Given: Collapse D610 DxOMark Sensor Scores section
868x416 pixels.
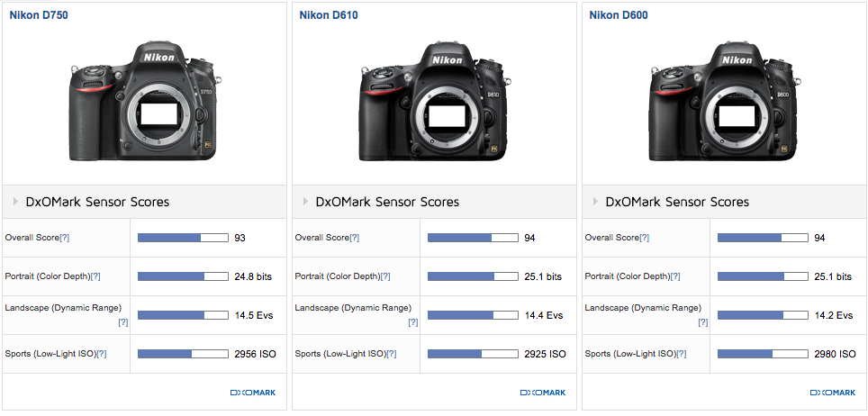Looking at the screenshot, I should tap(305, 202).
